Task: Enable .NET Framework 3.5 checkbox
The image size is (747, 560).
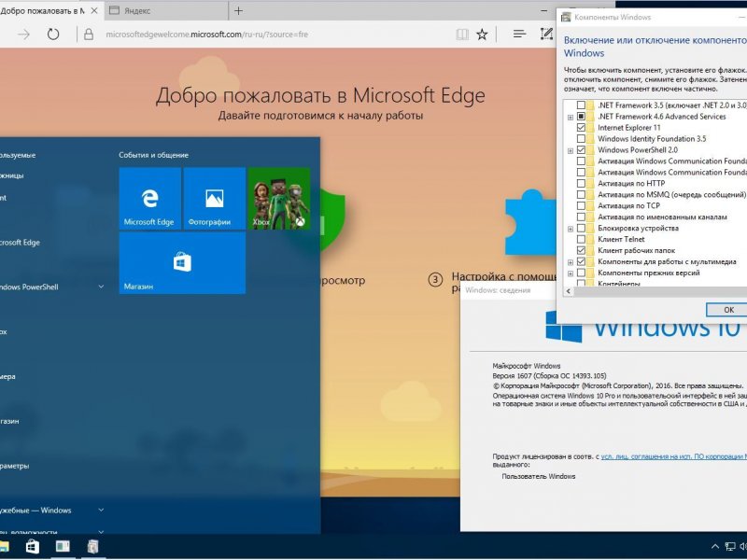Action: [x=581, y=105]
